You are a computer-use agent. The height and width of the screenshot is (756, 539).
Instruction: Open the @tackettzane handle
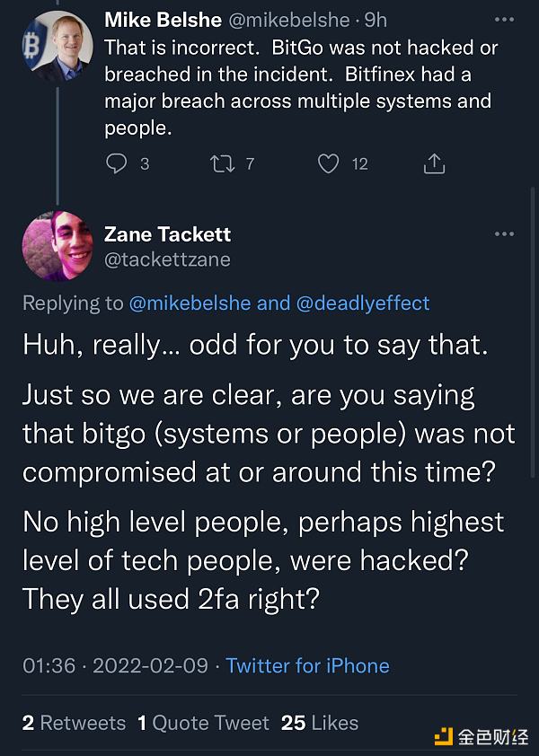pos(167,259)
